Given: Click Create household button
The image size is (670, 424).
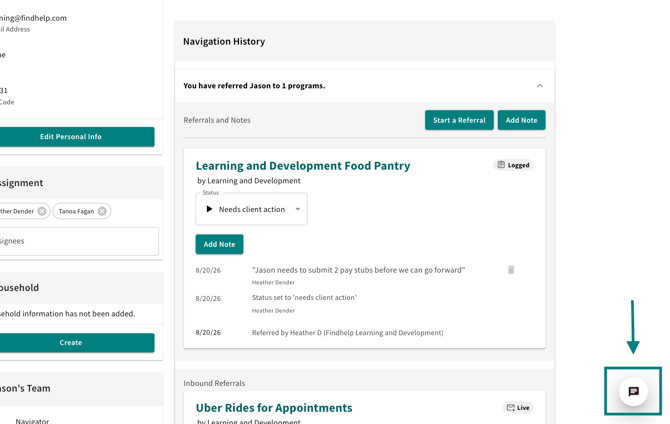Looking at the screenshot, I should coord(71,343).
